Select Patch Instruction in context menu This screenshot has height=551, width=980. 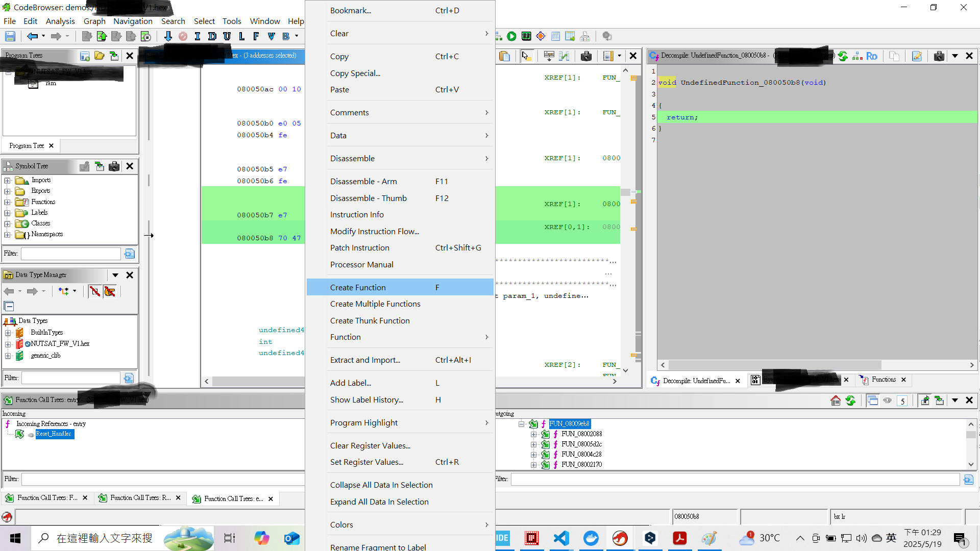point(400,247)
